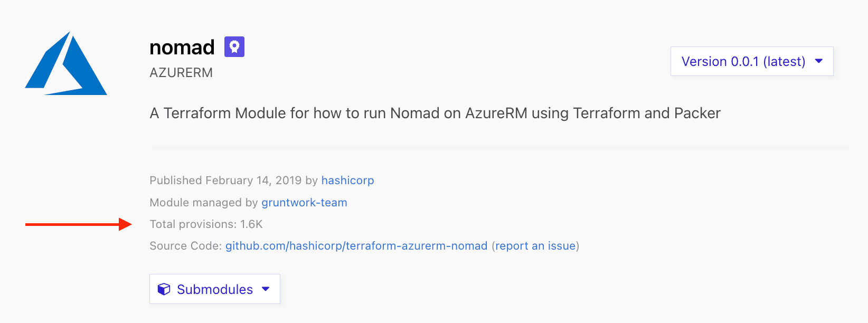Click the nomad module title
Screen dimensions: 868x323
point(182,47)
